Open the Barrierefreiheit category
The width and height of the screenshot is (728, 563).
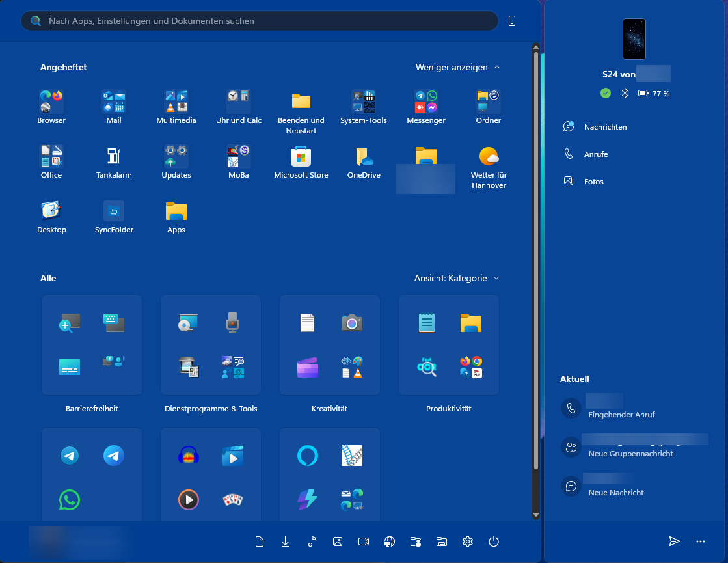(92, 345)
